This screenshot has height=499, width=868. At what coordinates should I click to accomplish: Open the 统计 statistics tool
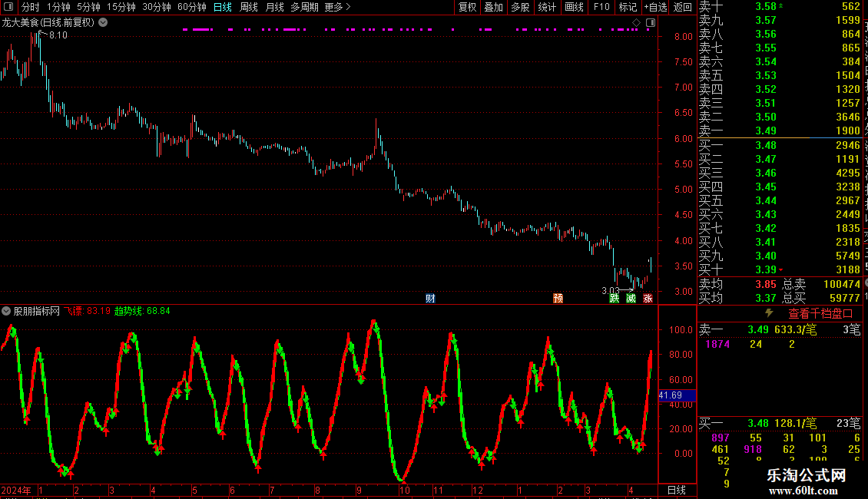547,7
